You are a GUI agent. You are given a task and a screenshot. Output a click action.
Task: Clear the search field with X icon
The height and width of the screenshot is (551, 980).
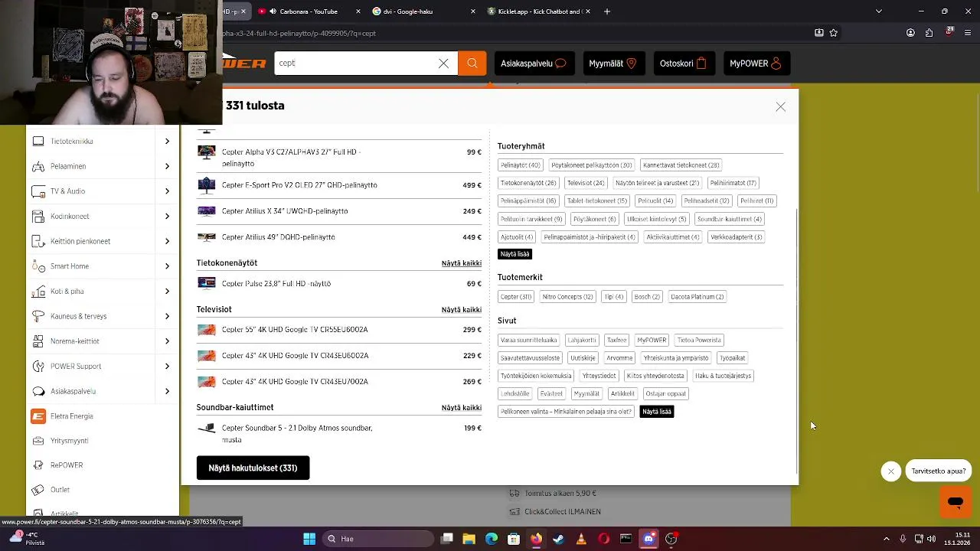click(443, 64)
